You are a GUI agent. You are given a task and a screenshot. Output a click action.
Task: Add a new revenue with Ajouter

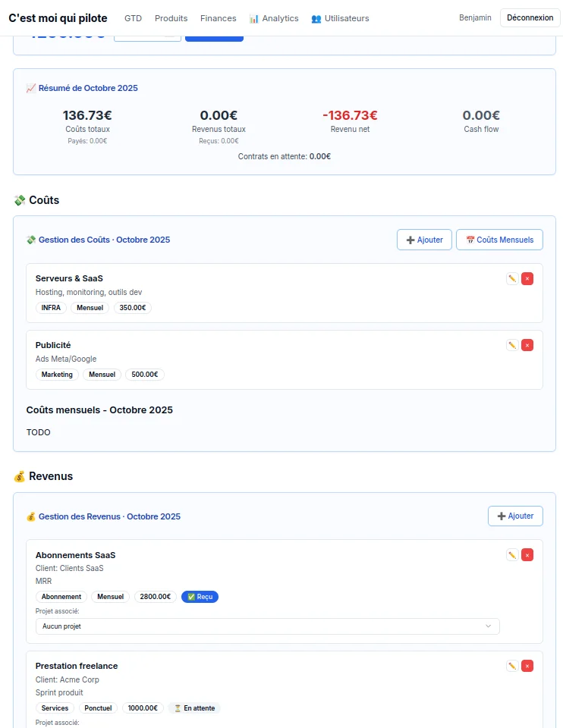pos(515,516)
